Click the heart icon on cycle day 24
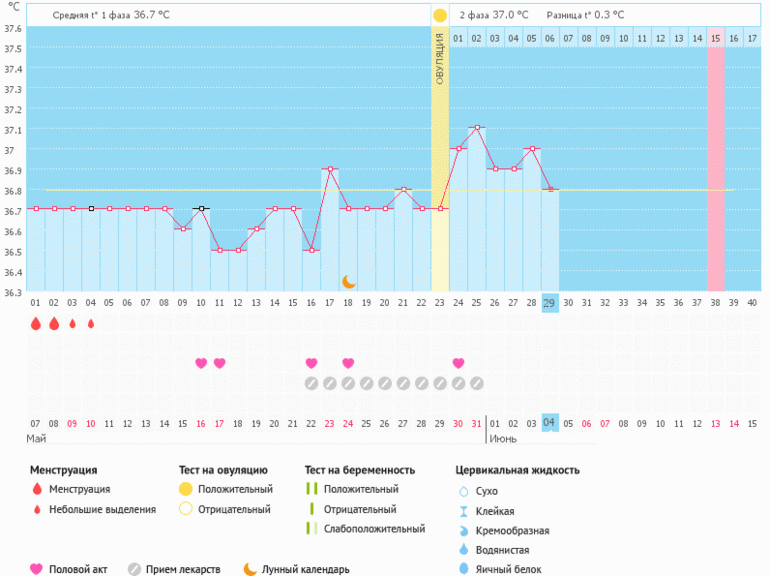The width and height of the screenshot is (770, 576). pos(458,363)
